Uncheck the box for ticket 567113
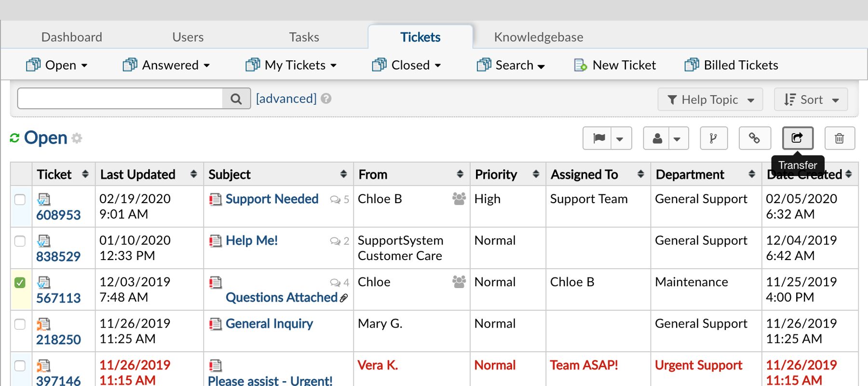The height and width of the screenshot is (386, 868). (x=20, y=282)
